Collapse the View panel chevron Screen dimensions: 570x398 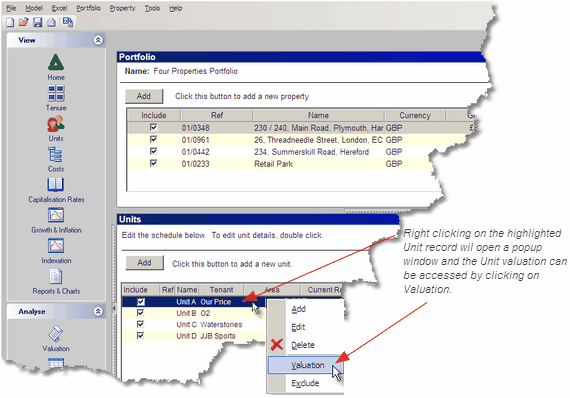[x=98, y=40]
